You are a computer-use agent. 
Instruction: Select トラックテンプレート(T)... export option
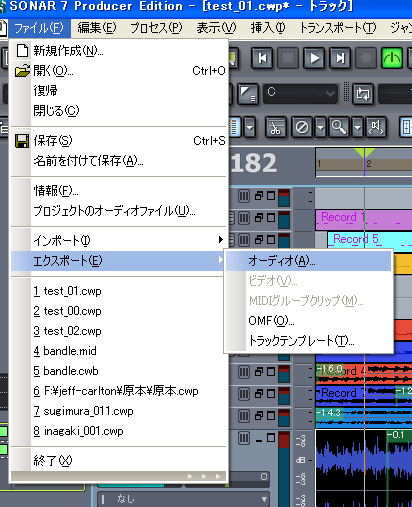point(308,341)
